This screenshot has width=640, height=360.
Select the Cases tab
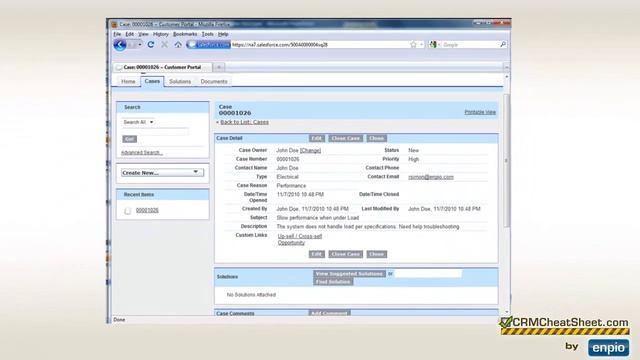click(152, 81)
